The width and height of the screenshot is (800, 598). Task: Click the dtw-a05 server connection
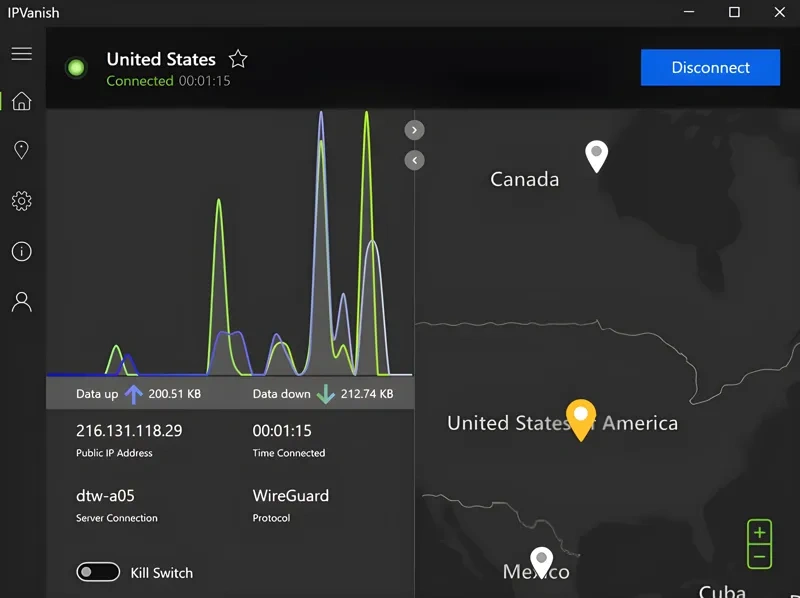tap(104, 495)
